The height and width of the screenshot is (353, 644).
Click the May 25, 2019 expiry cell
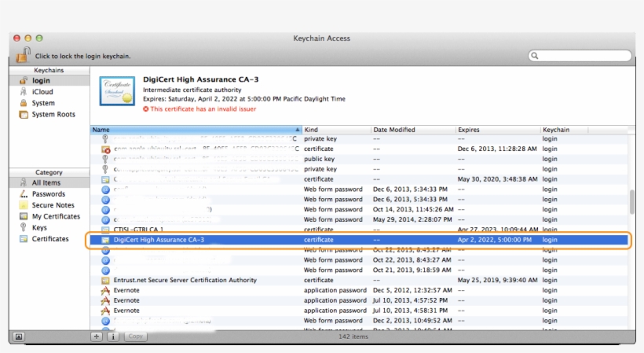coord(497,280)
